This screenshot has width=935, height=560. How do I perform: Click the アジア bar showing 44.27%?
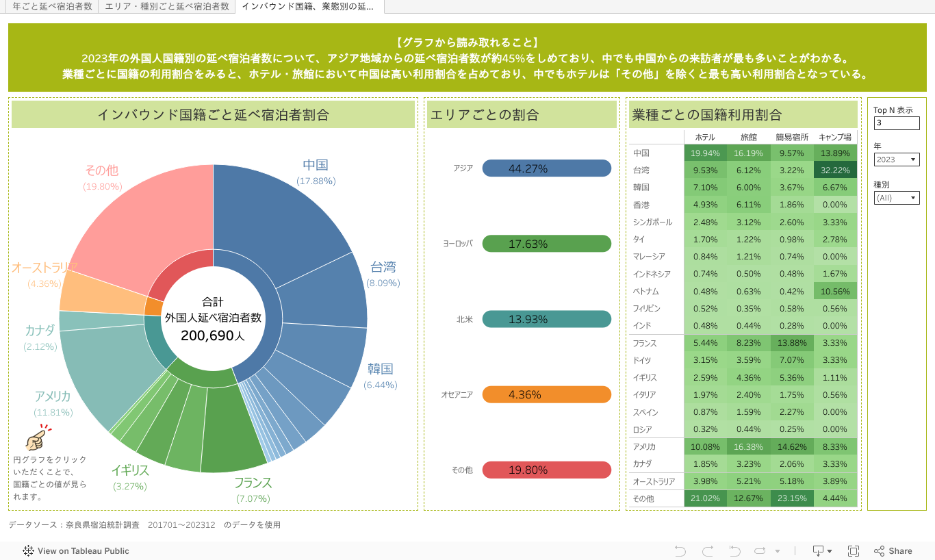click(547, 168)
